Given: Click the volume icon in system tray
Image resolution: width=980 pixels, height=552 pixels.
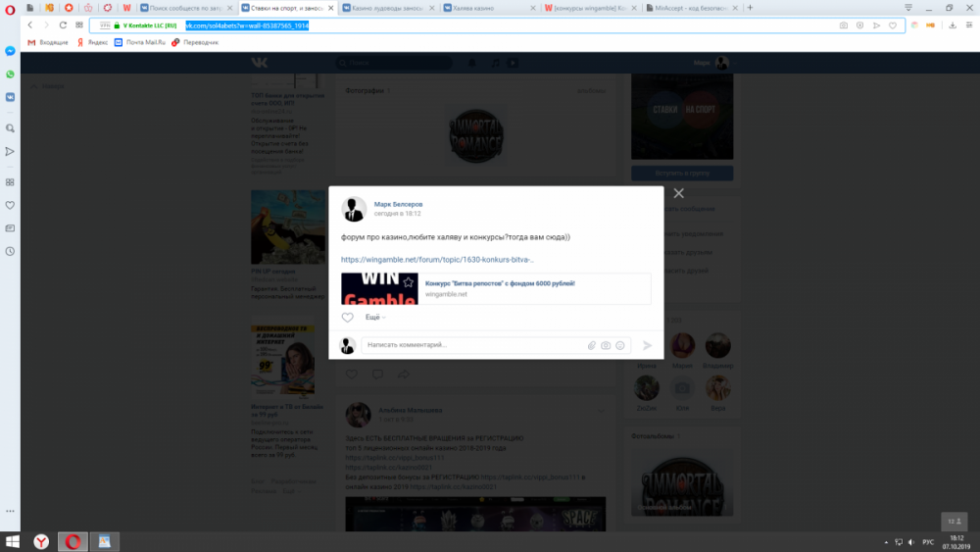Looking at the screenshot, I should (911, 542).
